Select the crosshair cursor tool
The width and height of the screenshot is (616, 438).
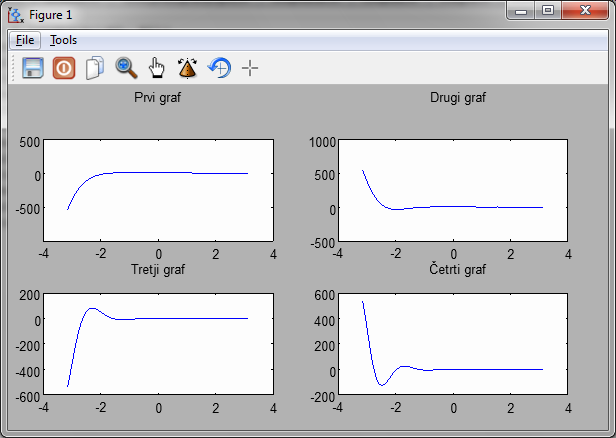click(x=250, y=68)
